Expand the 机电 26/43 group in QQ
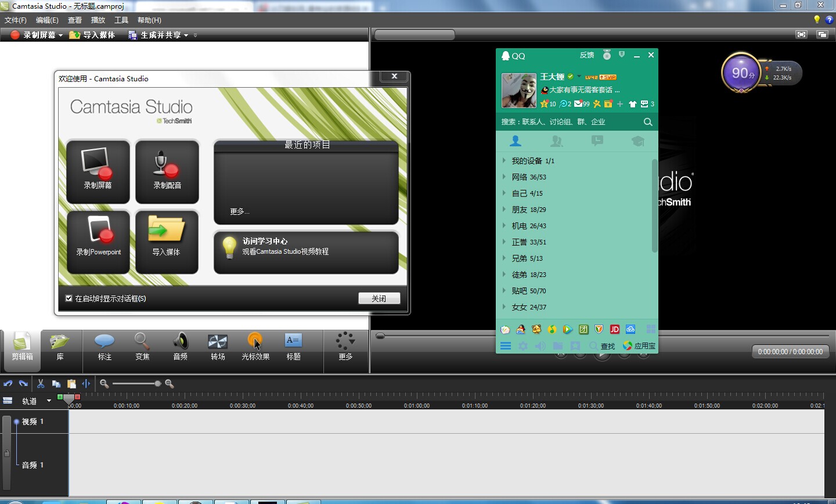The width and height of the screenshot is (836, 504). click(x=504, y=226)
